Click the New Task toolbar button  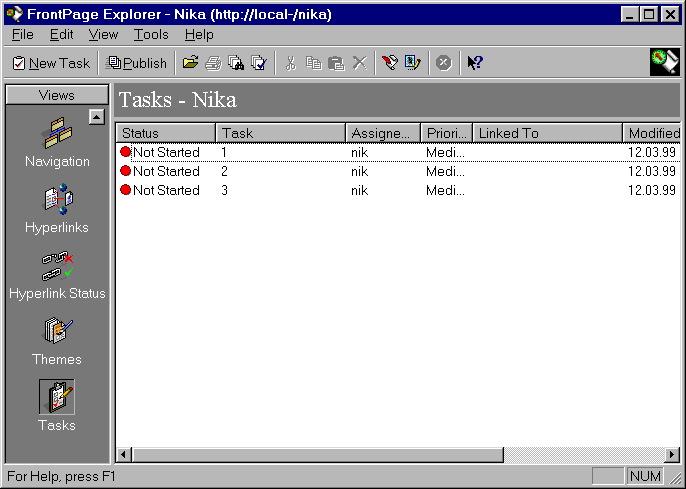pos(51,63)
